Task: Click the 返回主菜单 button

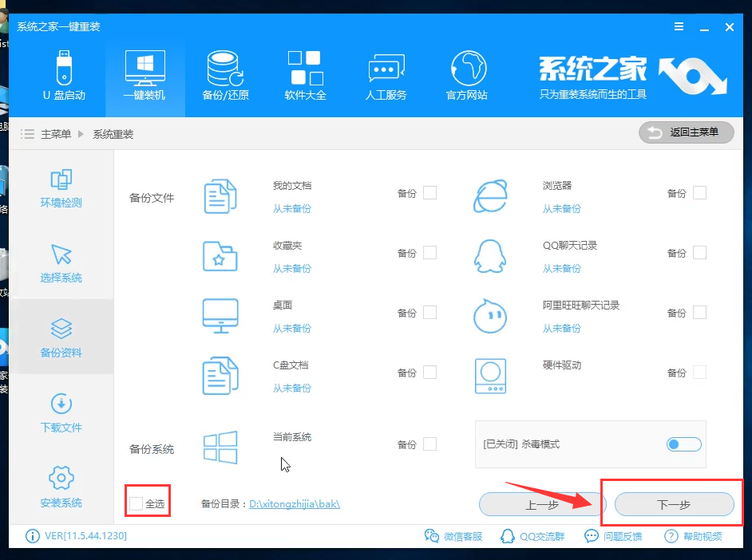Action: (x=686, y=132)
